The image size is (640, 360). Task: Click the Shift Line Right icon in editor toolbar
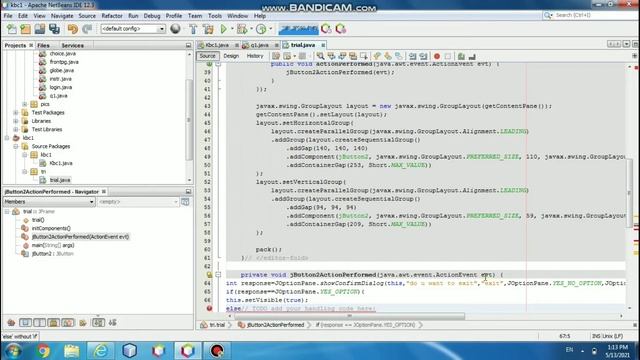coord(423,56)
